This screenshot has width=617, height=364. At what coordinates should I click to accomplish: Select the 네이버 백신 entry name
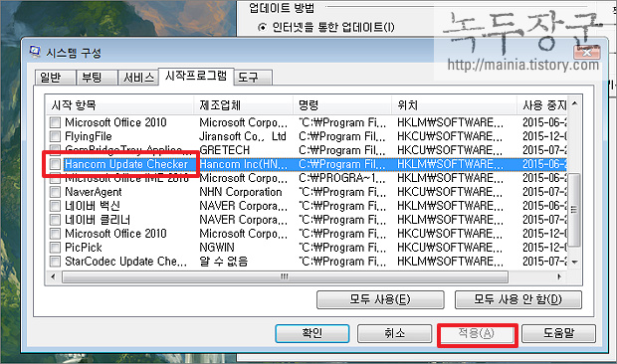(93, 206)
